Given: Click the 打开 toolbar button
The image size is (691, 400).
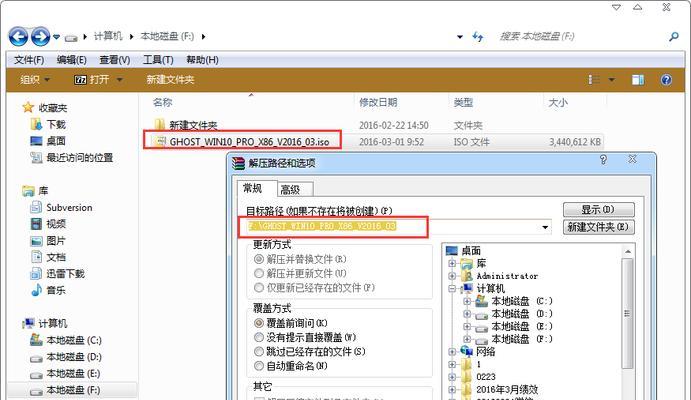Looking at the screenshot, I should click(x=92, y=80).
